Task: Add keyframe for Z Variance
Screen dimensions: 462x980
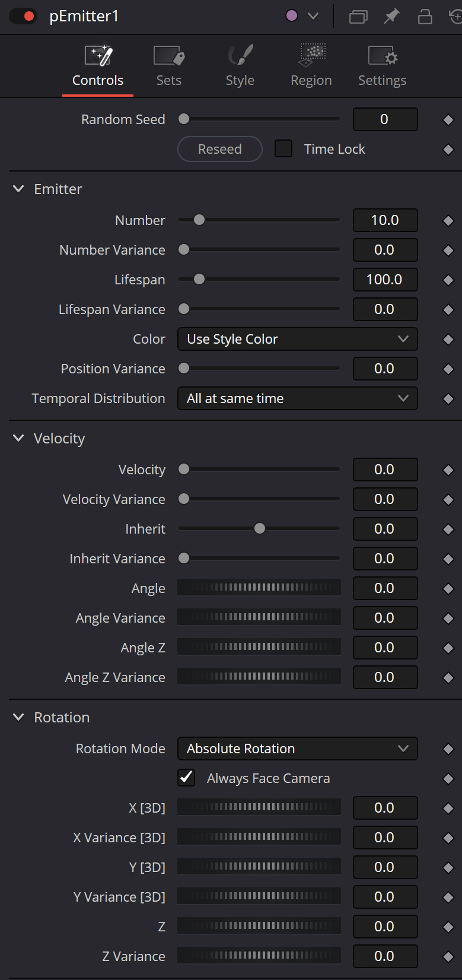Action: click(x=448, y=957)
